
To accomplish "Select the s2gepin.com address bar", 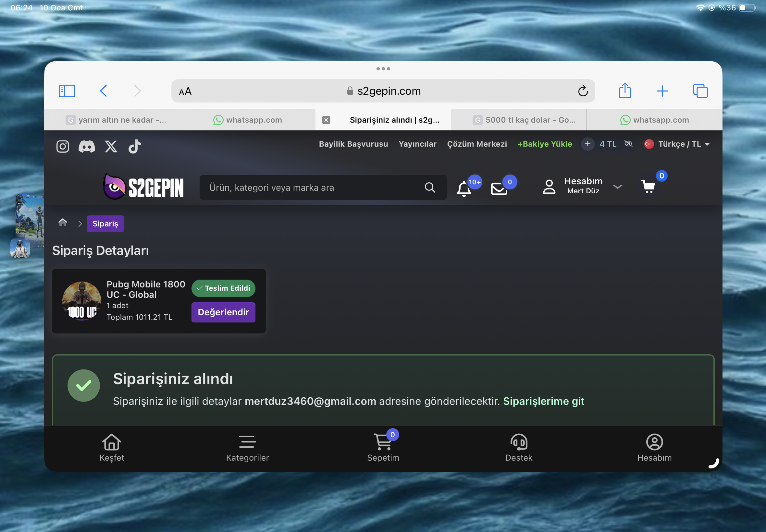I will tap(383, 91).
